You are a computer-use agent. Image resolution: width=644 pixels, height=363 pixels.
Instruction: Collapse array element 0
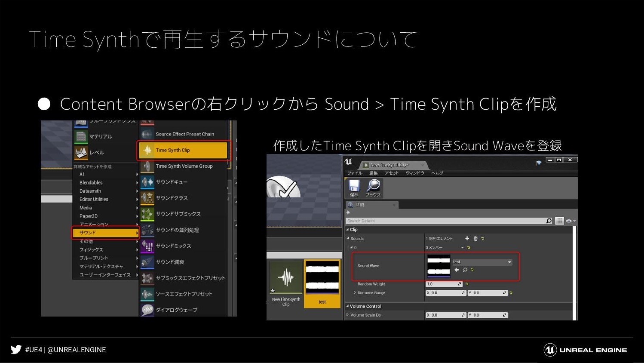point(351,247)
